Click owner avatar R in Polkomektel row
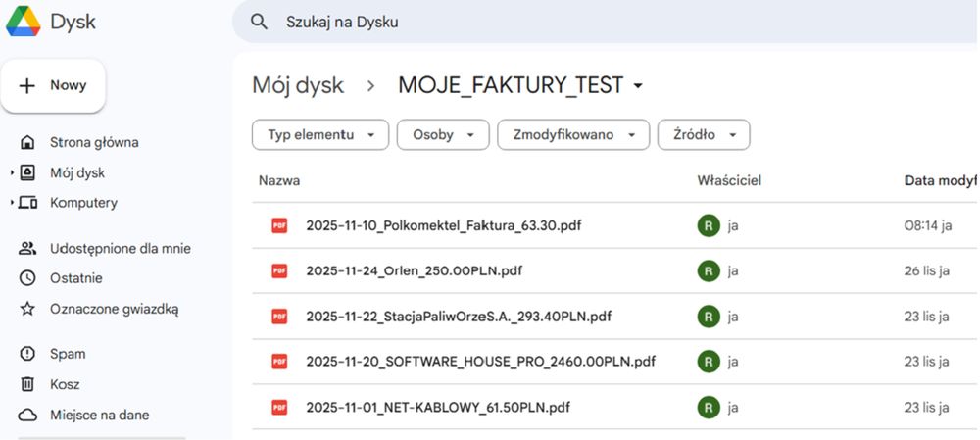This screenshot has width=980, height=440. point(709,225)
